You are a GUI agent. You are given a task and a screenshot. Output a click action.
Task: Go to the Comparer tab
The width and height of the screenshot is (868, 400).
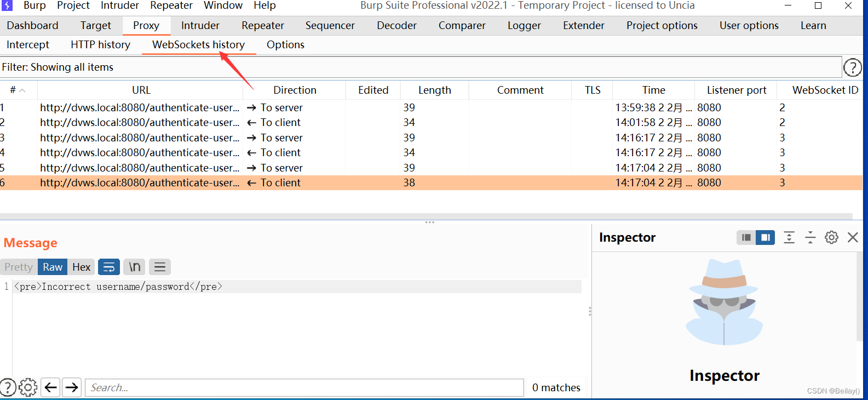pyautogui.click(x=462, y=25)
